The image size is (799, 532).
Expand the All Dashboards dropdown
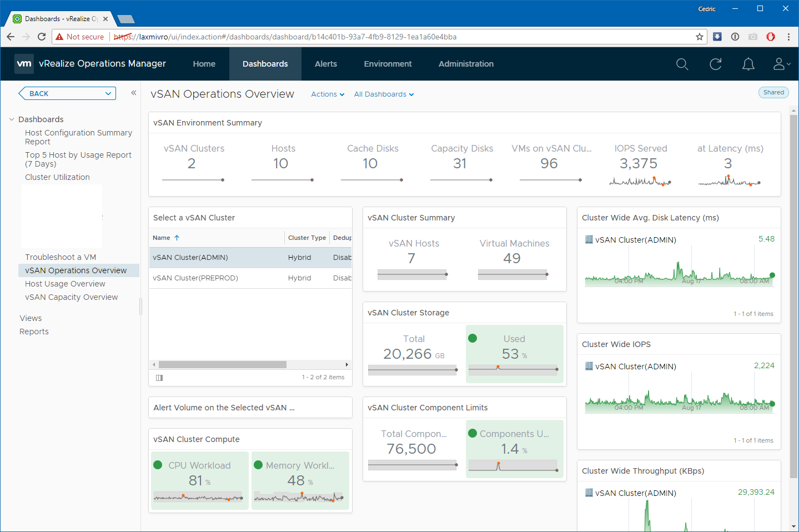click(x=384, y=94)
